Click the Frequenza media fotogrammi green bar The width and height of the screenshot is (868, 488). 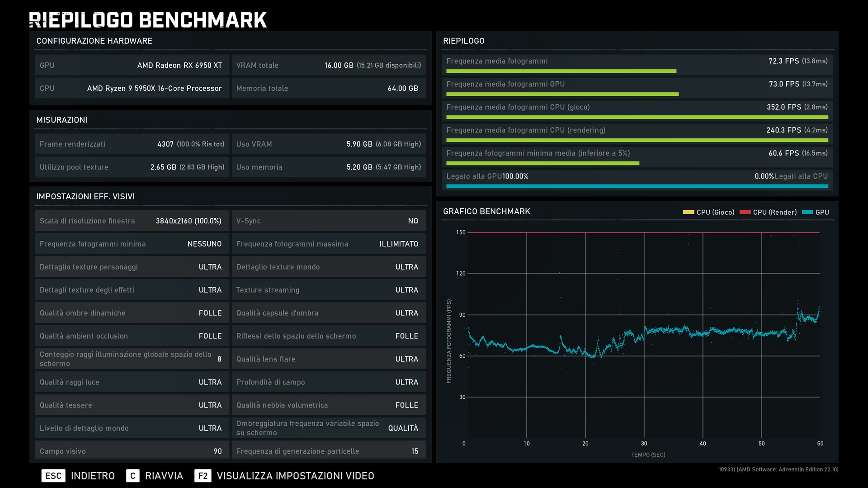[561, 71]
